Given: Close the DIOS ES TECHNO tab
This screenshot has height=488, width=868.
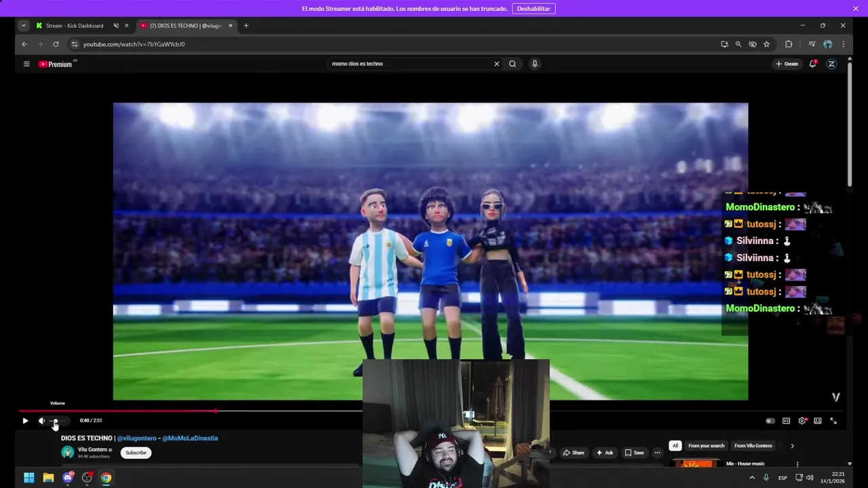Looking at the screenshot, I should 231,26.
